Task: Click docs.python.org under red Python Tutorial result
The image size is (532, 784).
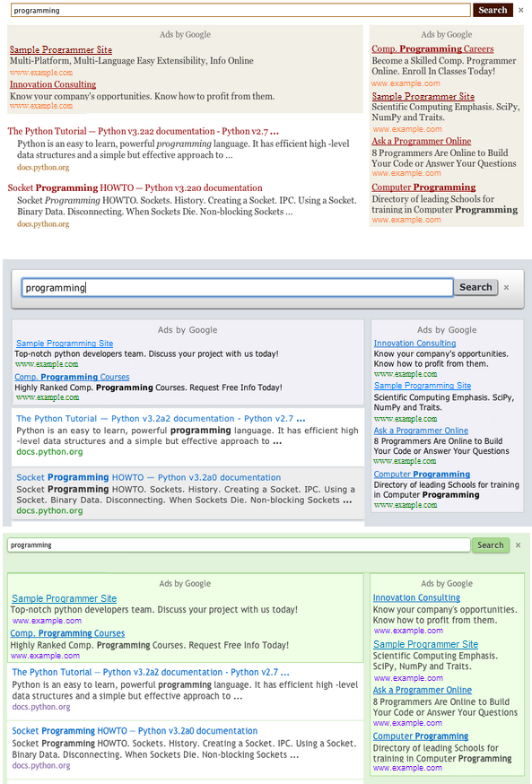Action: click(43, 167)
